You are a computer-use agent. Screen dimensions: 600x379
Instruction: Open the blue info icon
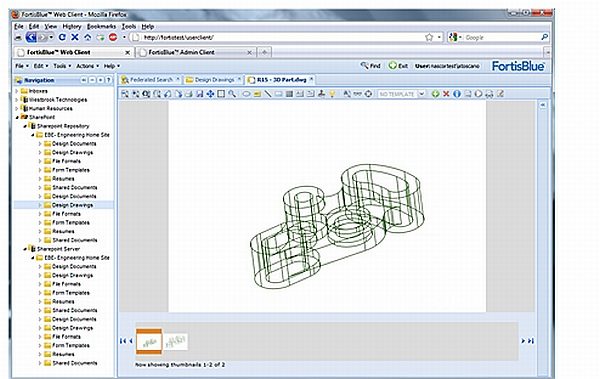(457, 94)
